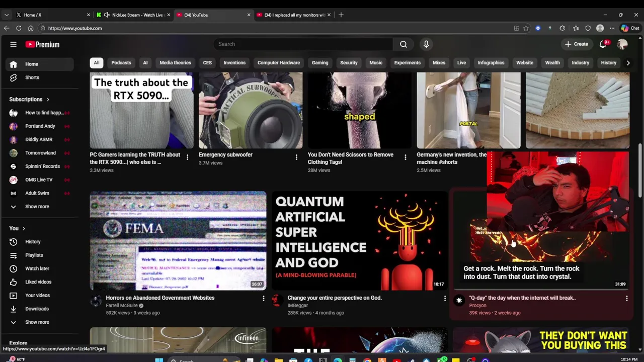Go back with browser back arrow
The height and width of the screenshot is (362, 644).
(7, 28)
